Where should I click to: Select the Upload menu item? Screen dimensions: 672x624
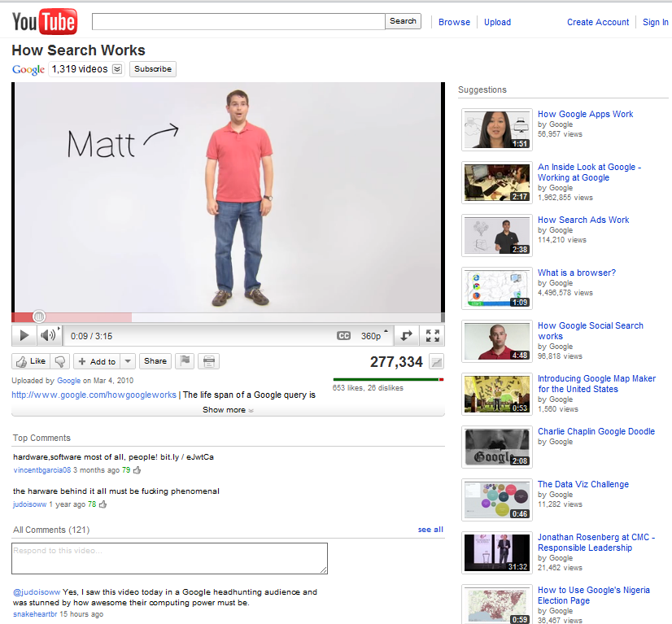click(497, 22)
